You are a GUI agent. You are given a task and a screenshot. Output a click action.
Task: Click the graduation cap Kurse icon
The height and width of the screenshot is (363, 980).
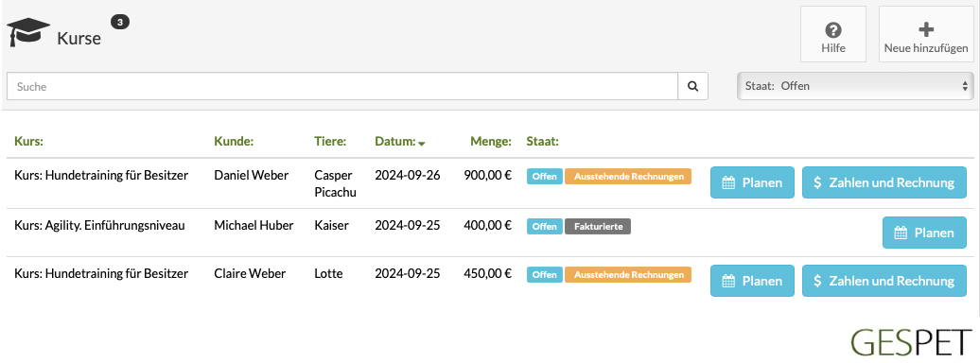[x=28, y=32]
